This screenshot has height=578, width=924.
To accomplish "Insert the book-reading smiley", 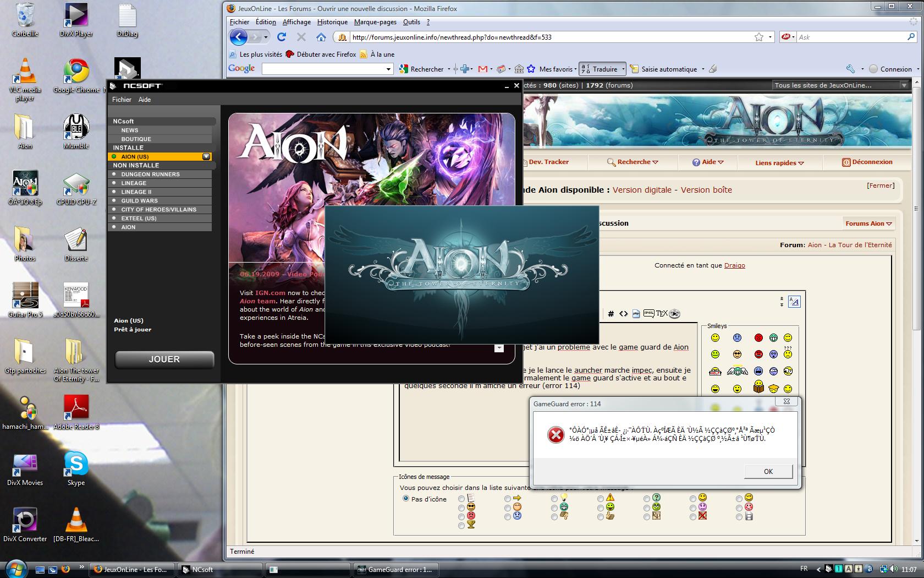I will (758, 387).
